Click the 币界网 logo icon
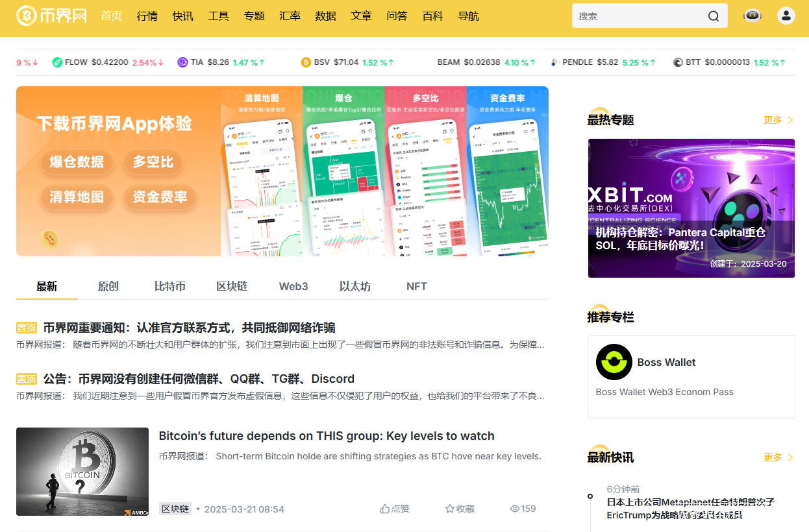809x532 pixels. [x=27, y=16]
